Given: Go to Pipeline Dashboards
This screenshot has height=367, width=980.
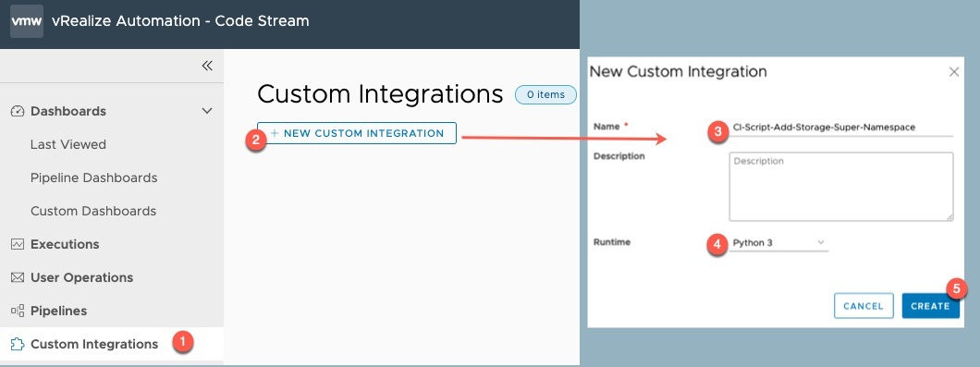Looking at the screenshot, I should tap(93, 177).
